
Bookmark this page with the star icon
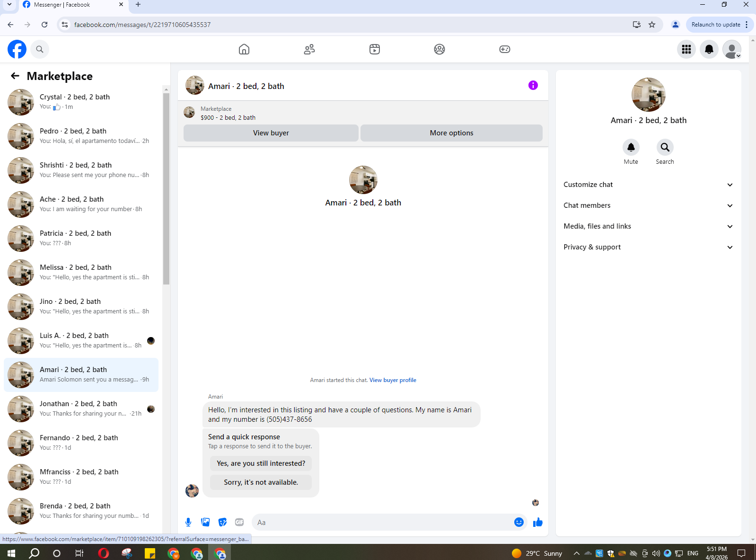(x=652, y=25)
